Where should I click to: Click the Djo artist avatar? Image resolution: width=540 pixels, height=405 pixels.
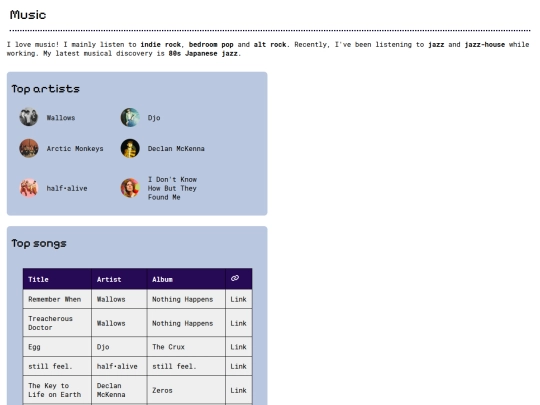pyautogui.click(x=130, y=117)
